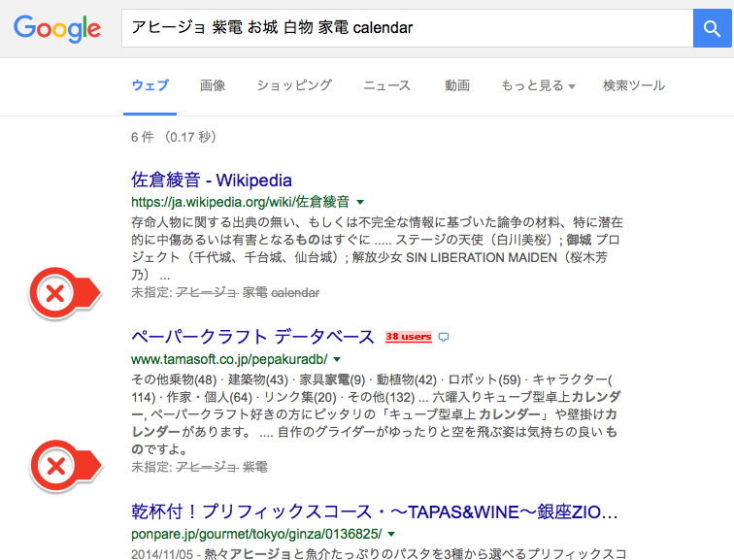Click the red 38 users badge
The width and height of the screenshot is (734, 560).
pyautogui.click(x=408, y=337)
